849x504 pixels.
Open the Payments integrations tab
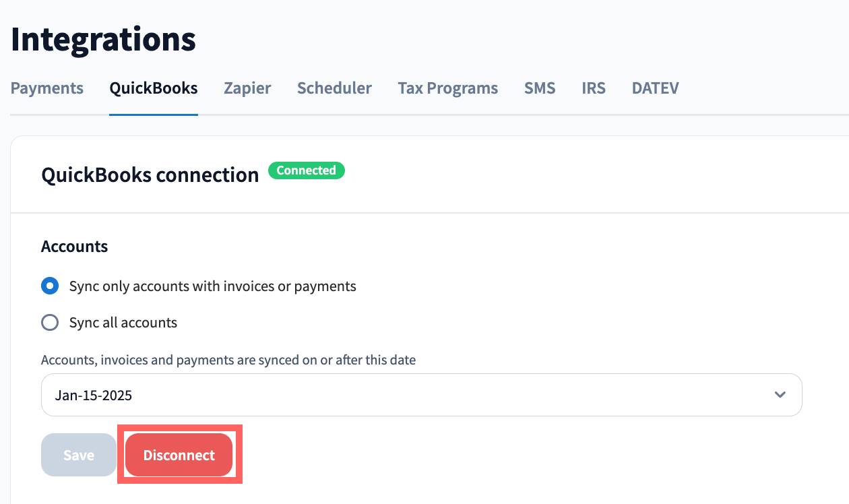point(47,88)
